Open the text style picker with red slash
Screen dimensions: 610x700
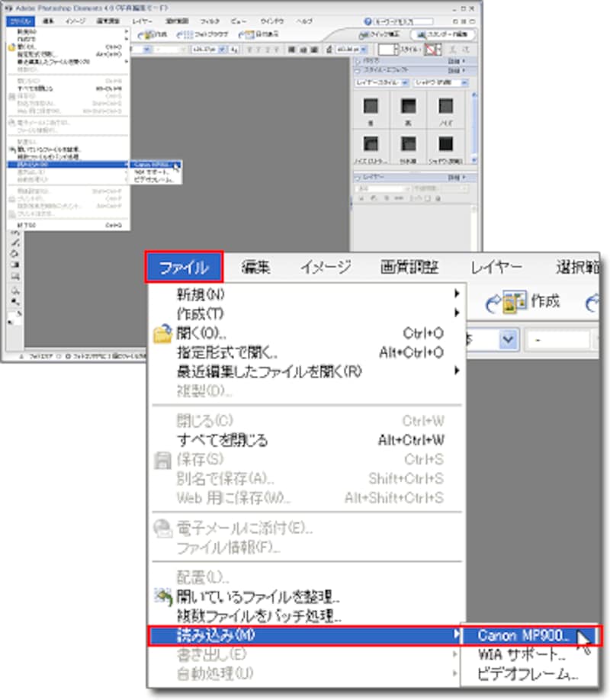click(x=432, y=50)
